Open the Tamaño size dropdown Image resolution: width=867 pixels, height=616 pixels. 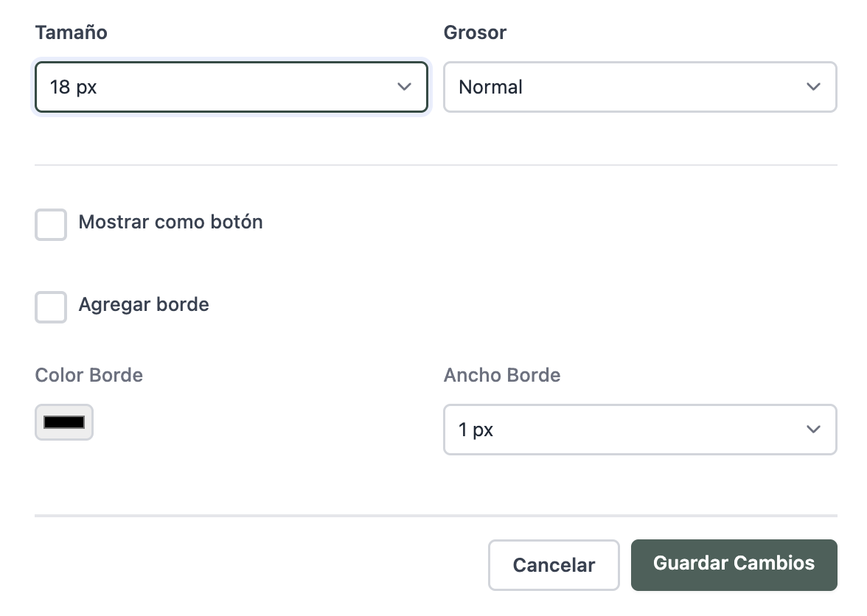click(x=231, y=87)
